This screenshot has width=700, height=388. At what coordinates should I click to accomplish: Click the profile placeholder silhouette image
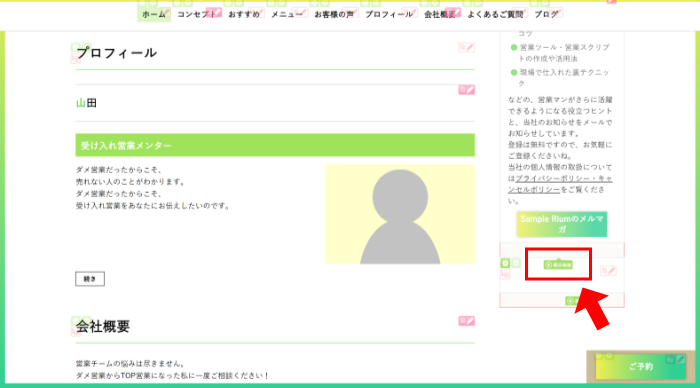click(x=400, y=214)
